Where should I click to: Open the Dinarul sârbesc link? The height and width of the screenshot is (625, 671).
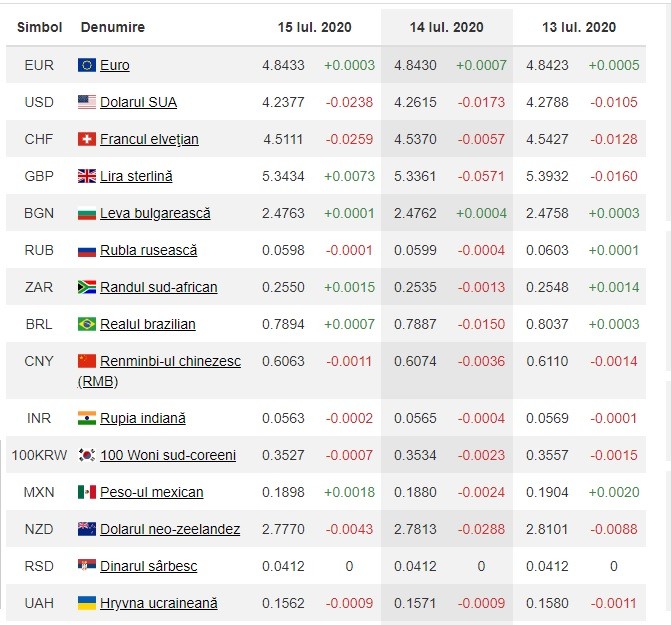click(x=148, y=566)
